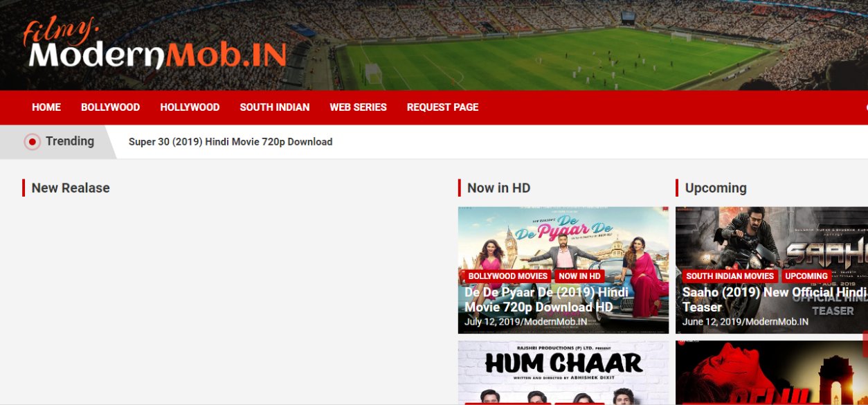This screenshot has width=868, height=405.
Task: Select the SOUTH INDIAN menu item
Action: 274,107
